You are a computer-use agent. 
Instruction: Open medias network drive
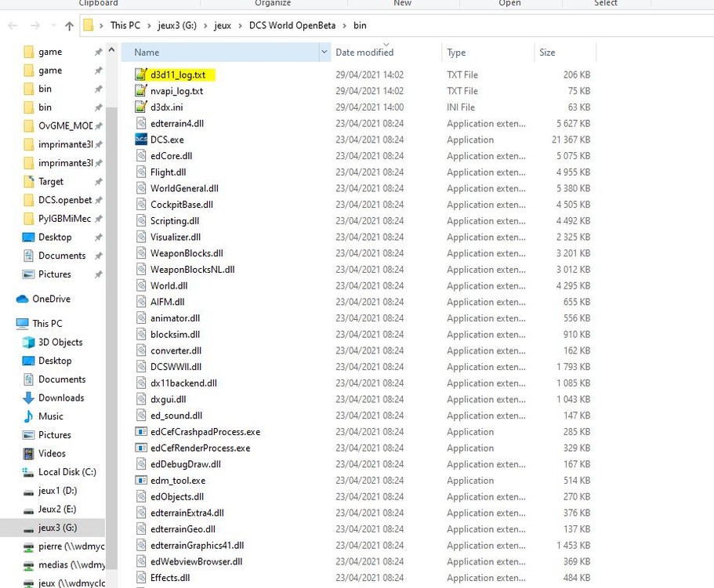click(x=71, y=564)
